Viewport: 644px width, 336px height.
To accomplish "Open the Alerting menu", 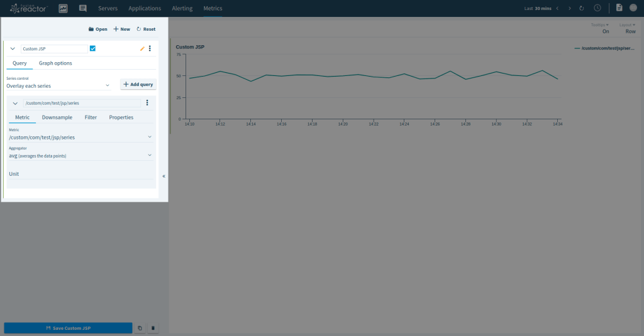I will (x=182, y=8).
